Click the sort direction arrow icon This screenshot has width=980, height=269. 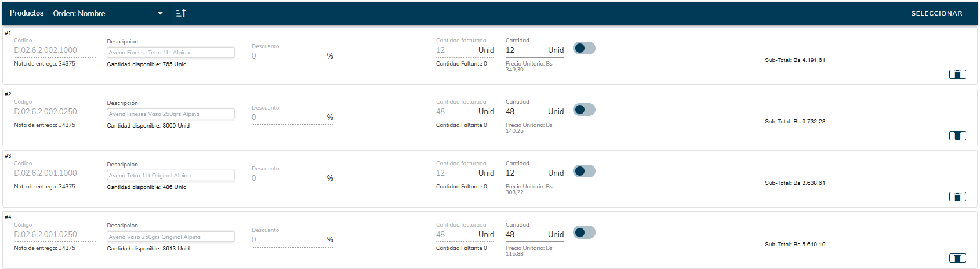click(181, 13)
